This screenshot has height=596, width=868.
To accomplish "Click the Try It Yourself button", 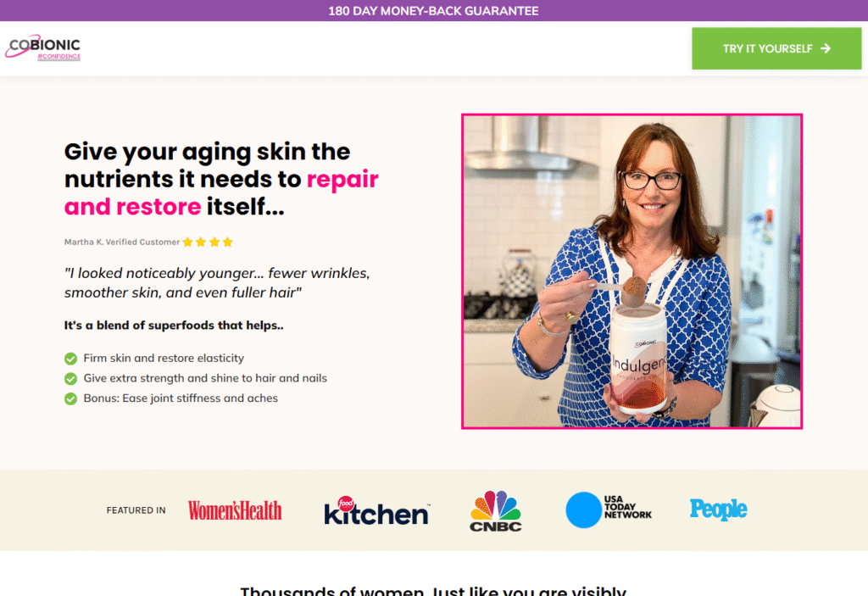I will pos(776,48).
